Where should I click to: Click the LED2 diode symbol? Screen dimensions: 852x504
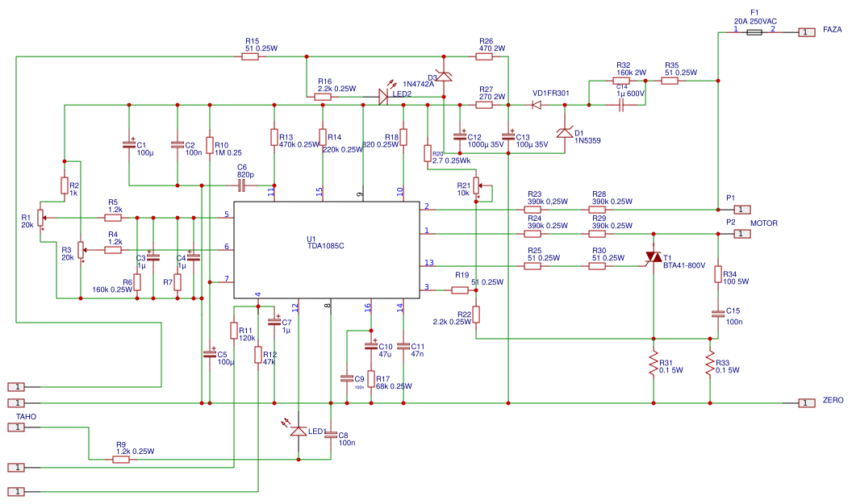tap(383, 98)
